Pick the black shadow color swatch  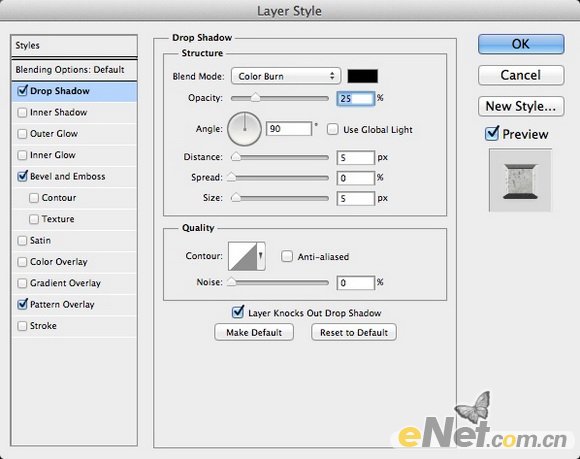pos(362,76)
